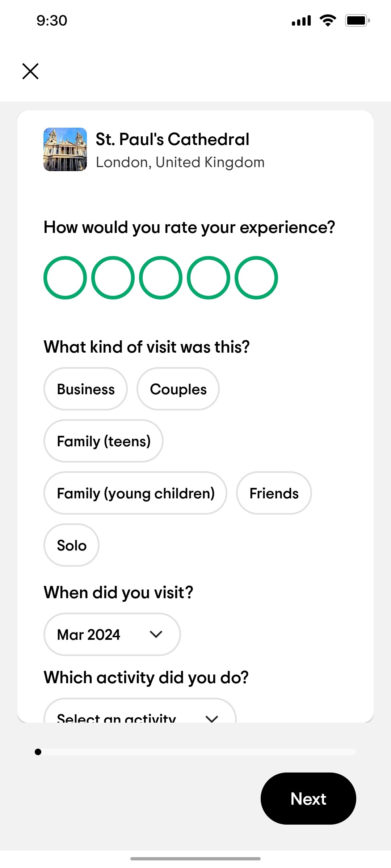Select the first rating circle

pyautogui.click(x=65, y=277)
